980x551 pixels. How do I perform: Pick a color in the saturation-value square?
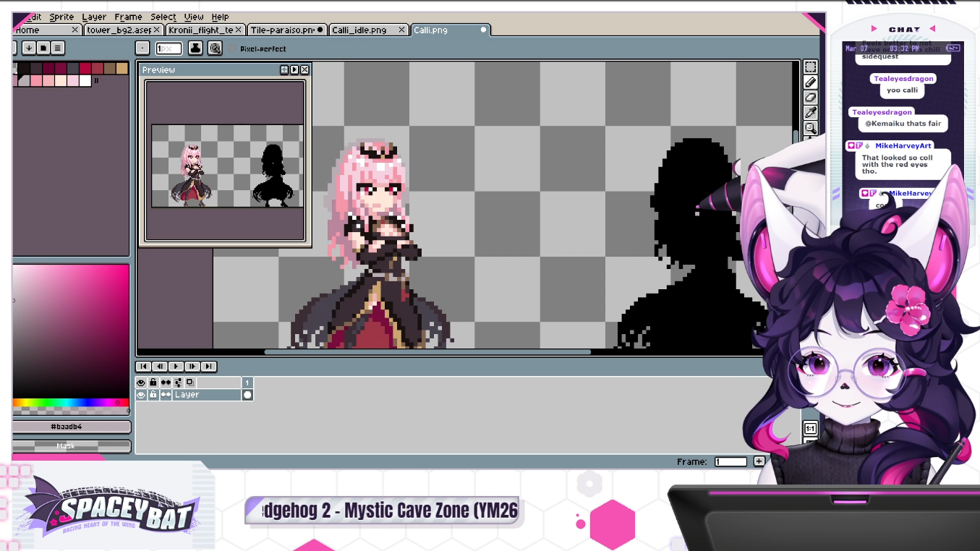71,330
